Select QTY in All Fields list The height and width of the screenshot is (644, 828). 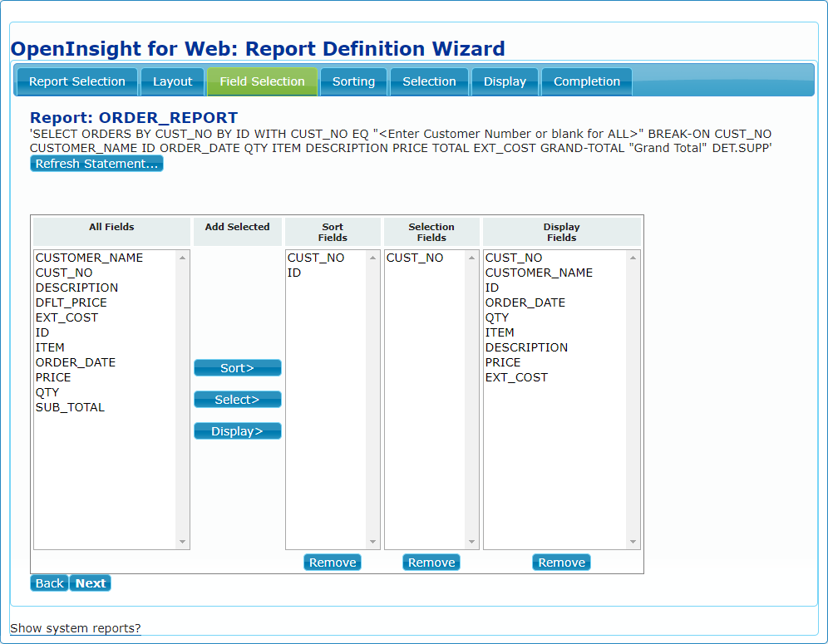[105, 392]
